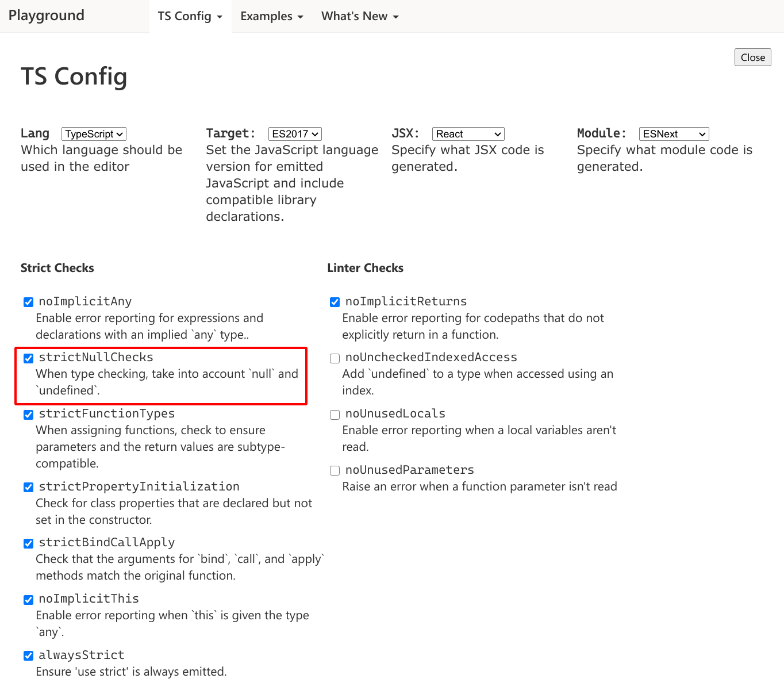
Task: Click the noUnusedParameters label
Action: (x=409, y=470)
